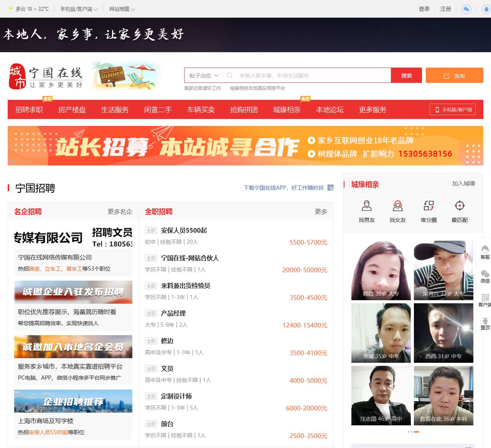Screen dimensions: 491x448
Task: Click the orange 发布 button
Action: 454,76
